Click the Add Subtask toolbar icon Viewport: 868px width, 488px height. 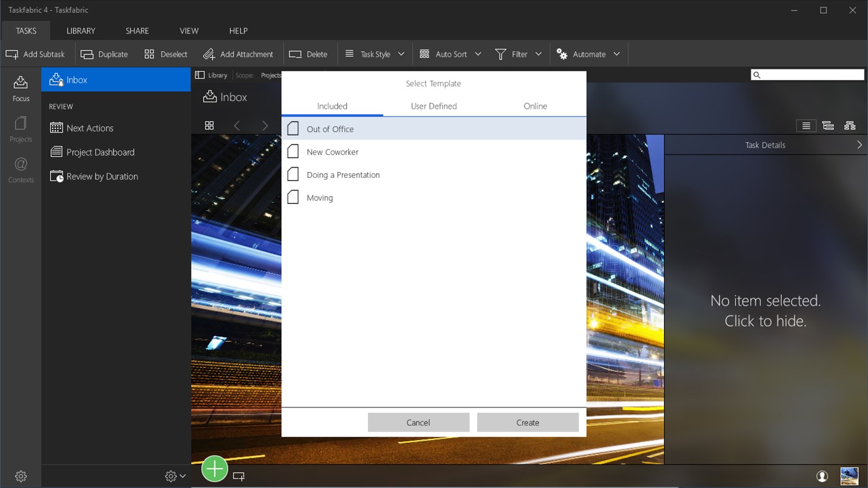[x=11, y=54]
